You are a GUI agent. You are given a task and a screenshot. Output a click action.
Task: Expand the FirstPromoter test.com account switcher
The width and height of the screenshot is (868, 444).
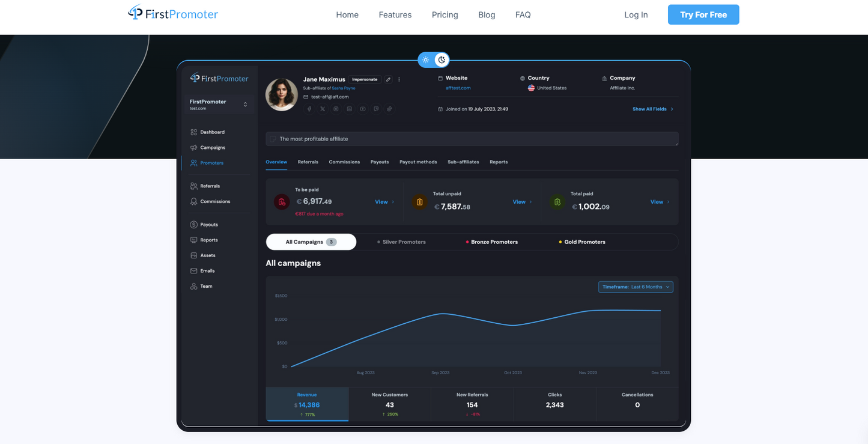tap(219, 105)
